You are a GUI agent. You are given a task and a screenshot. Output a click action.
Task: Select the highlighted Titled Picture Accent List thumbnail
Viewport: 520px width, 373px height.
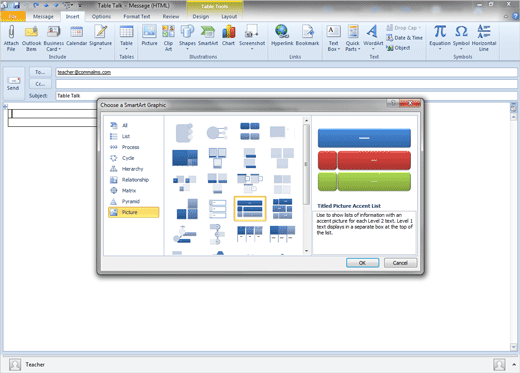[x=250, y=209]
